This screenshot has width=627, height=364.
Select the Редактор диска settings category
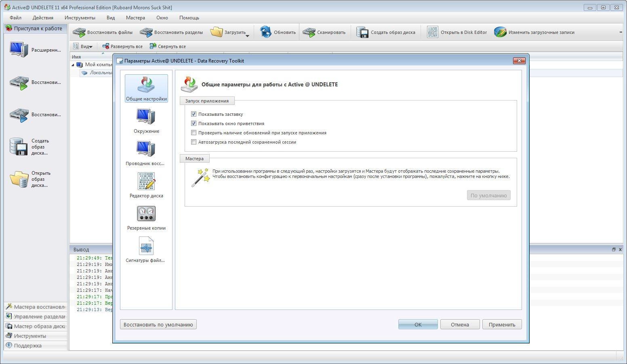146,185
